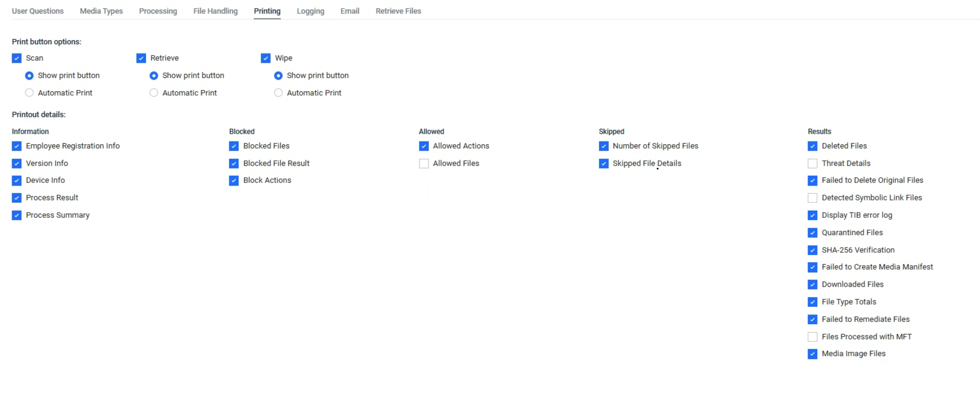Switch to the Logging tab
980x400 pixels.
pyautogui.click(x=310, y=11)
